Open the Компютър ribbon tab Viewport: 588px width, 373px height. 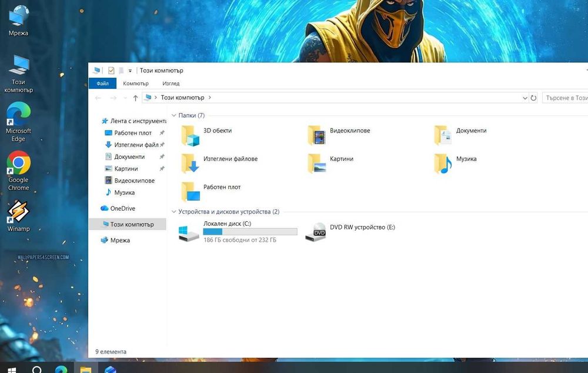point(136,84)
